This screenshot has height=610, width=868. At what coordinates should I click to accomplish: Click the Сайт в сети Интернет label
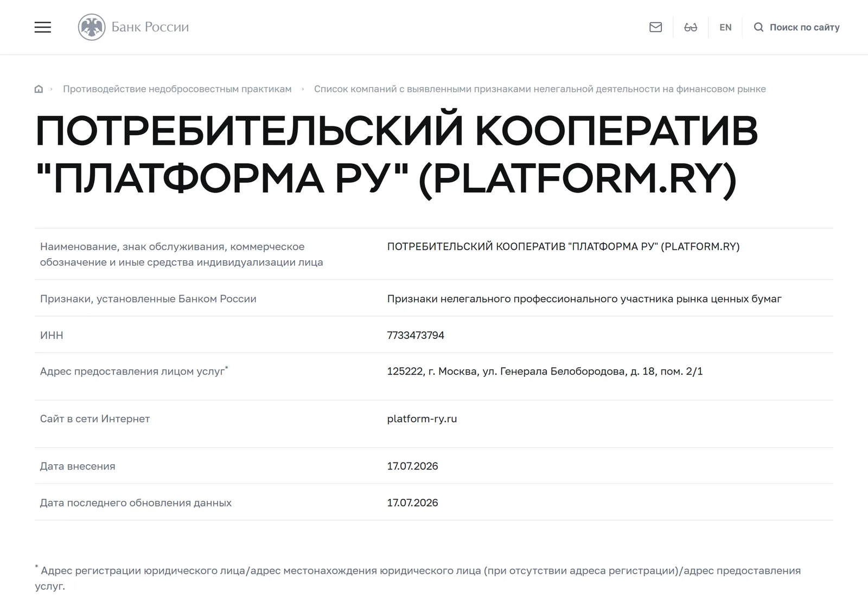(x=95, y=419)
